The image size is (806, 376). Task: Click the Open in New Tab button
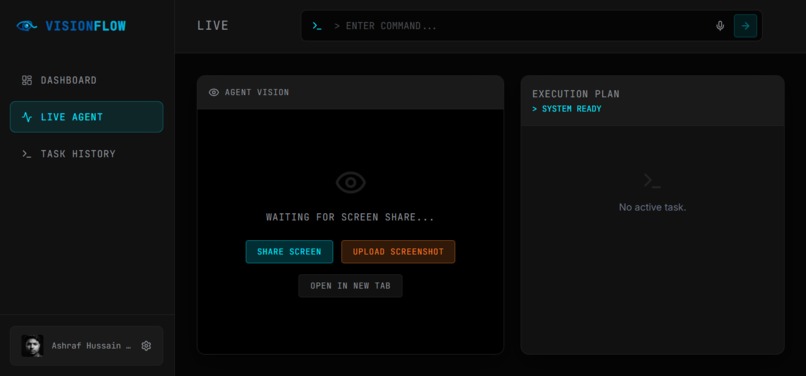(350, 285)
